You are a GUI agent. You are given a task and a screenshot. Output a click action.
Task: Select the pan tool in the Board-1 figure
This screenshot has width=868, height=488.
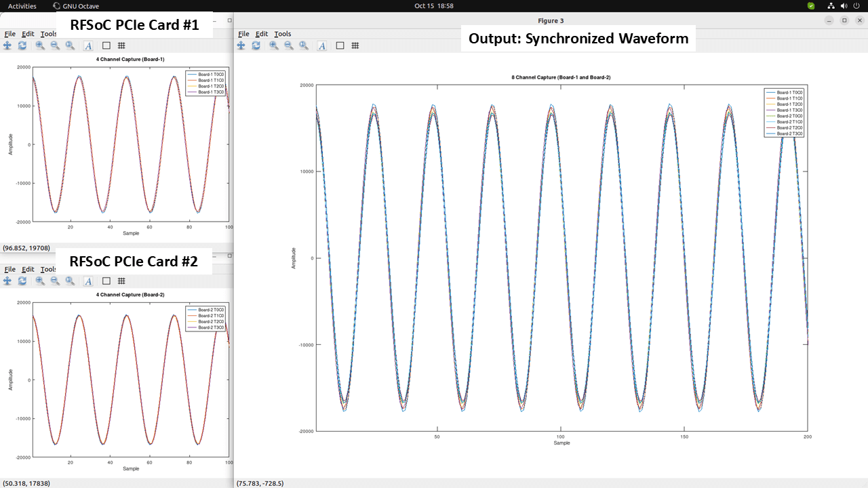click(7, 45)
